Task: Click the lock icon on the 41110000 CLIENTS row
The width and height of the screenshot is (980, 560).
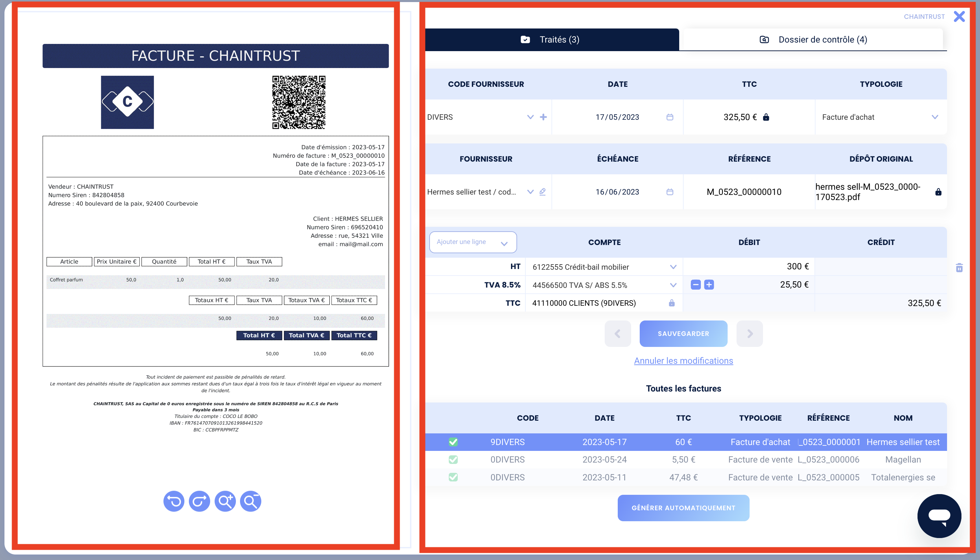Action: [x=672, y=303]
